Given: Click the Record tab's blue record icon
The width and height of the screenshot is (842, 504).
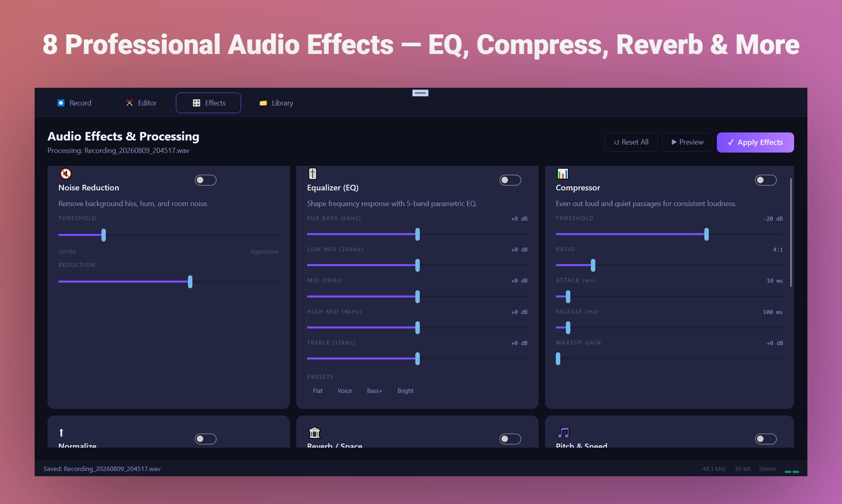Looking at the screenshot, I should click(61, 103).
